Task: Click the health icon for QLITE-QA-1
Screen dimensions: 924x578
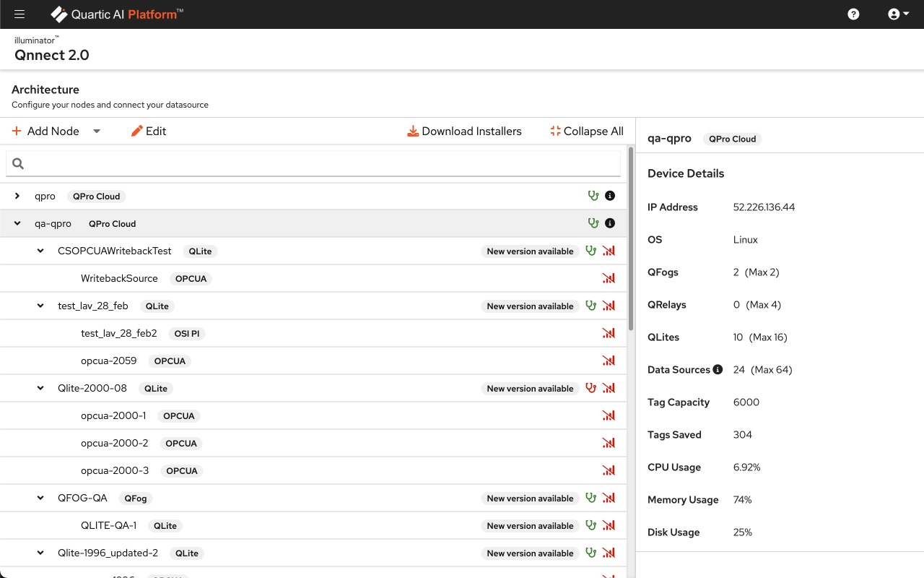Action: (x=591, y=525)
